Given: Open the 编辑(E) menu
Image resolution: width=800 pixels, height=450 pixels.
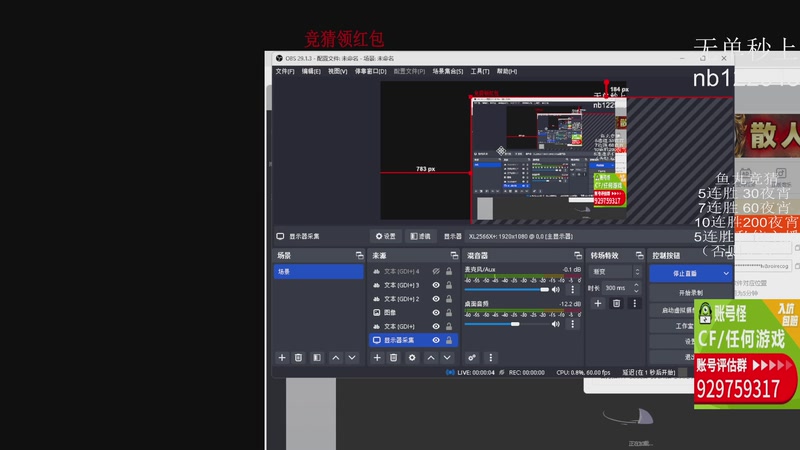Looking at the screenshot, I should [x=311, y=71].
